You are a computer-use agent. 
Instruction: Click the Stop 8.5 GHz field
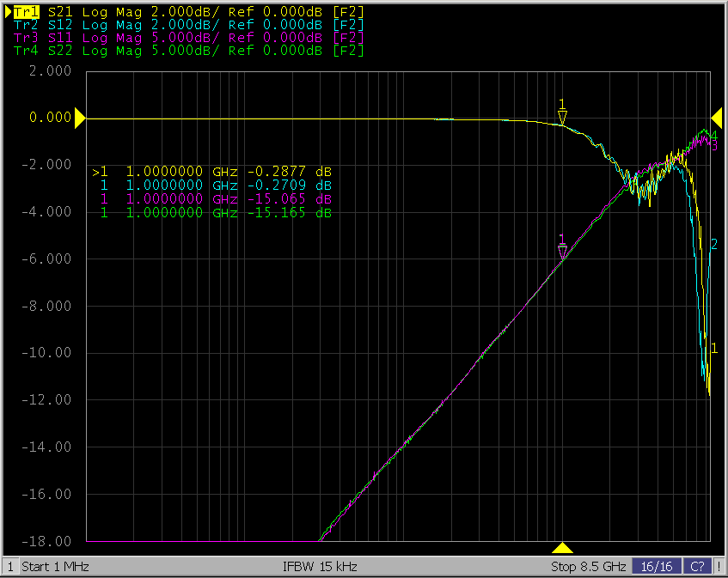click(x=588, y=567)
